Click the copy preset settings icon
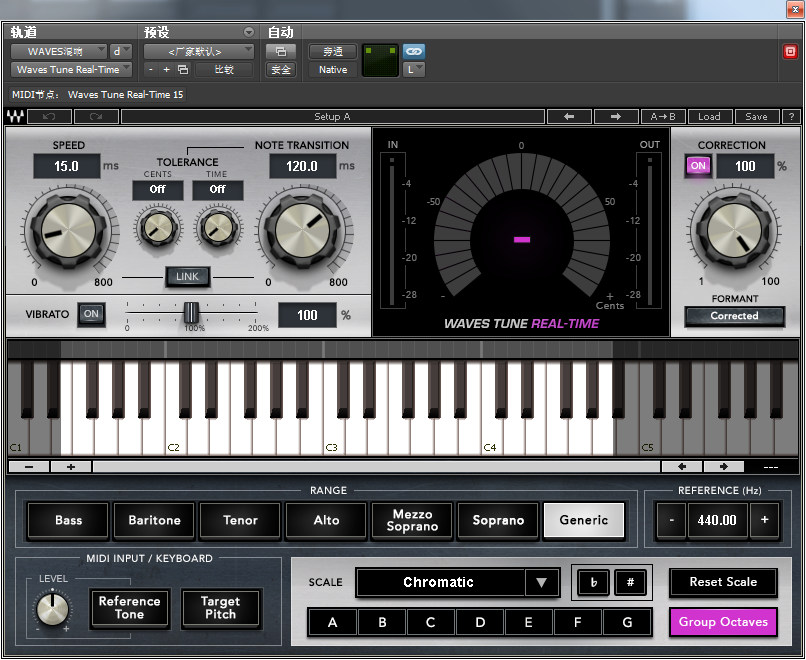 183,69
